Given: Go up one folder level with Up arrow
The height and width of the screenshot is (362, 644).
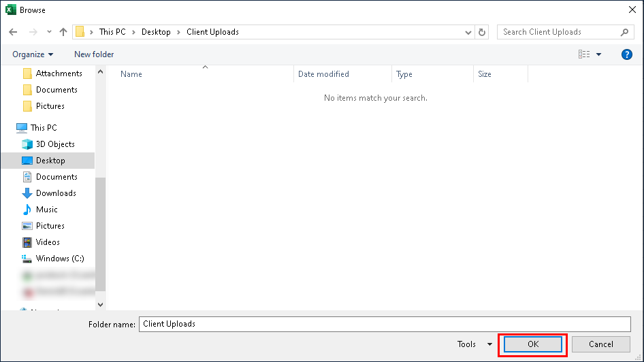Looking at the screenshot, I should pos(63,32).
